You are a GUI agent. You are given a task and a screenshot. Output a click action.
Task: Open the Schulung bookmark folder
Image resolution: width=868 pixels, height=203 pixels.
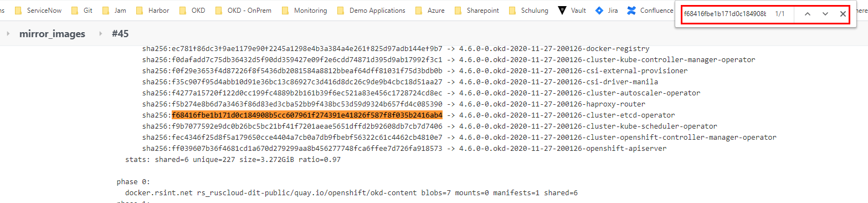click(x=528, y=11)
